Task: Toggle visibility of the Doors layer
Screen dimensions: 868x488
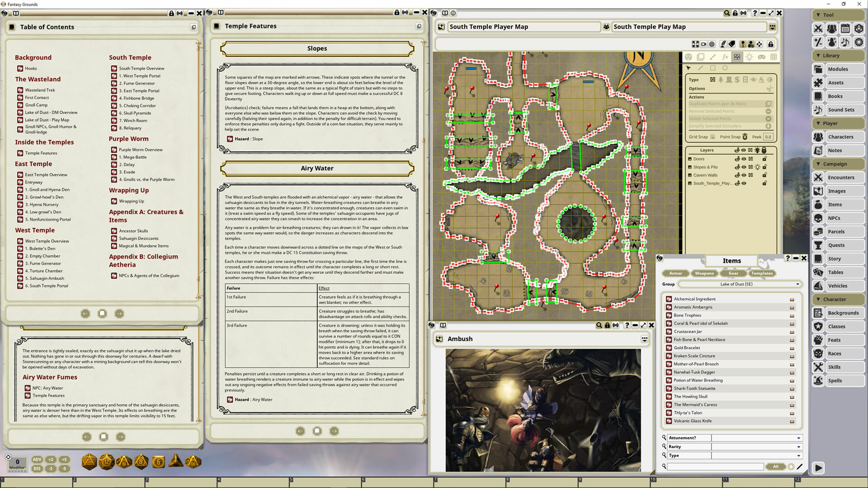Action: click(x=744, y=159)
